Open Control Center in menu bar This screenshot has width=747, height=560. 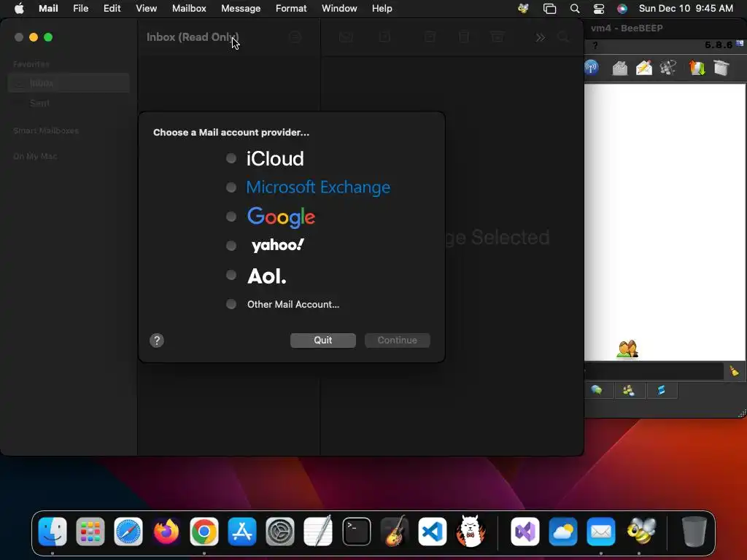pos(598,8)
